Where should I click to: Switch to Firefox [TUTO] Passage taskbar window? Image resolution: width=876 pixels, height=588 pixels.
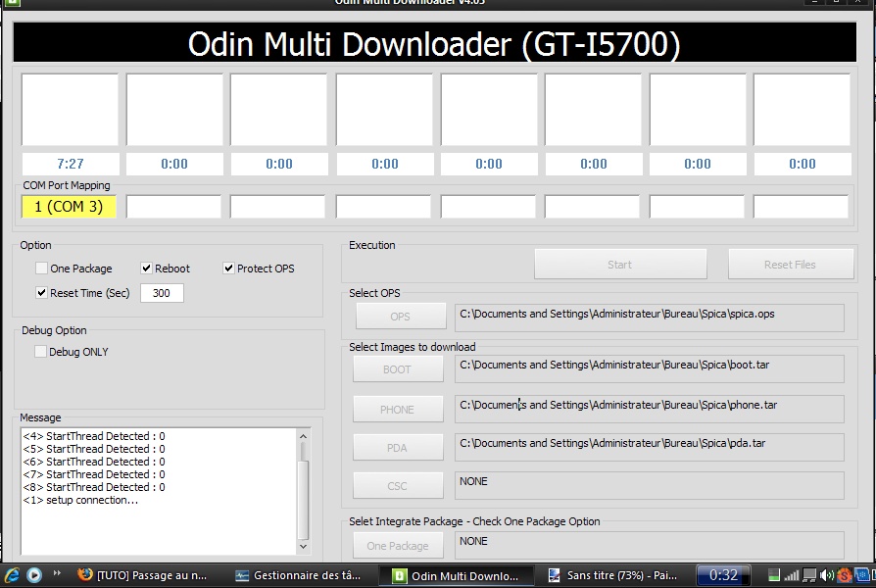[142, 575]
